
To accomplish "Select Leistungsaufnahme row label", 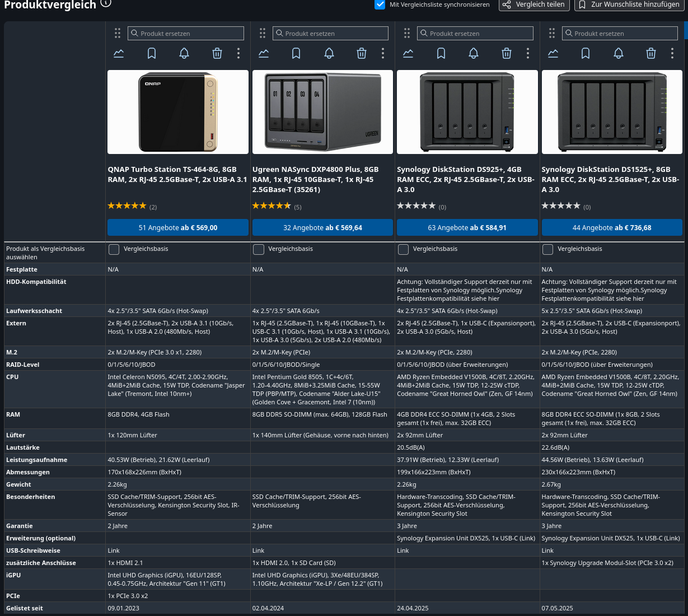I will 37,460.
